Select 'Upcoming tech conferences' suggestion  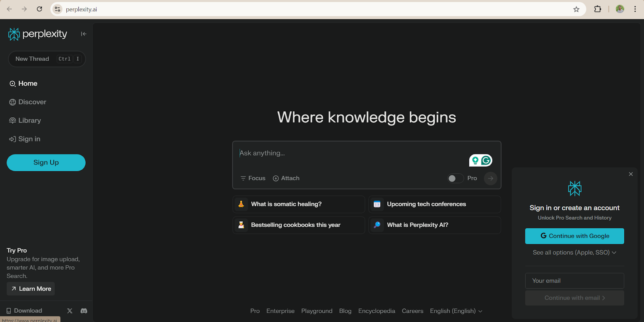[x=435, y=204]
